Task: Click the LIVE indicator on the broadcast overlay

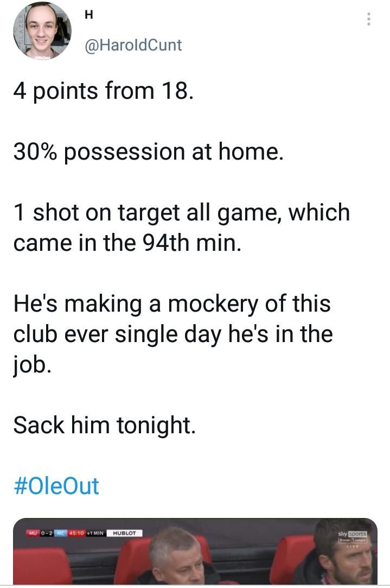Action: pyautogui.click(x=353, y=546)
